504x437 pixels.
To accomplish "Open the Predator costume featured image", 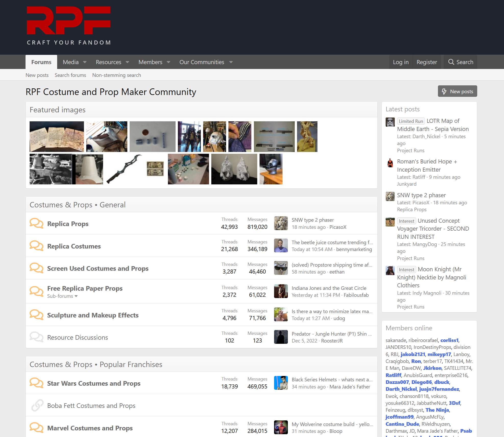I will [x=189, y=137].
